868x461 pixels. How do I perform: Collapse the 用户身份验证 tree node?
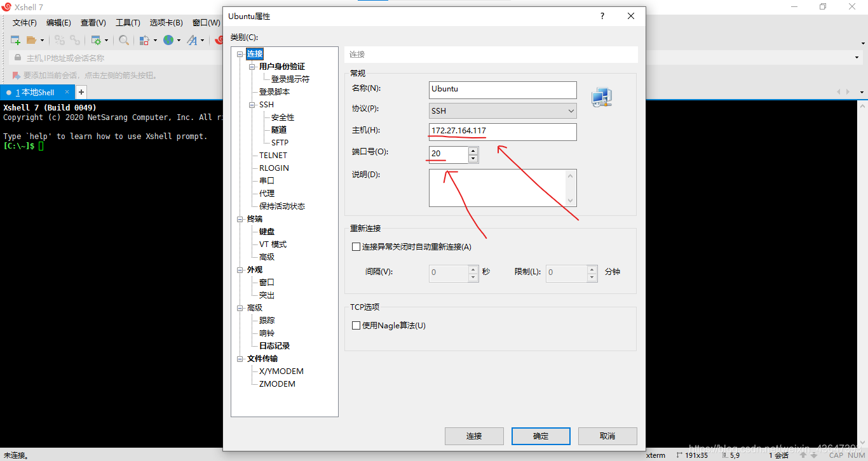[252, 67]
